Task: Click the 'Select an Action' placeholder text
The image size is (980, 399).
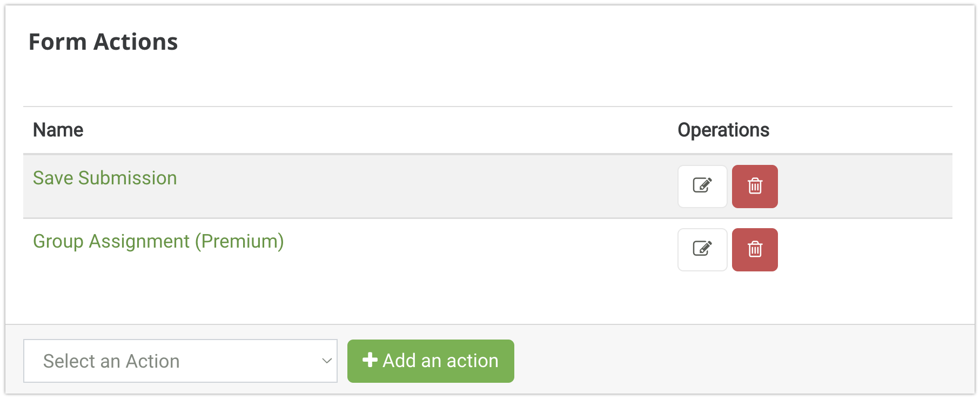Action: (x=111, y=361)
